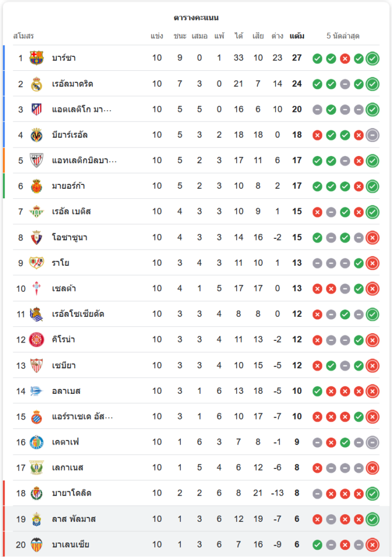Click the Athletic Bilbao crest icon
The width and height of the screenshot is (392, 557).
(37, 160)
